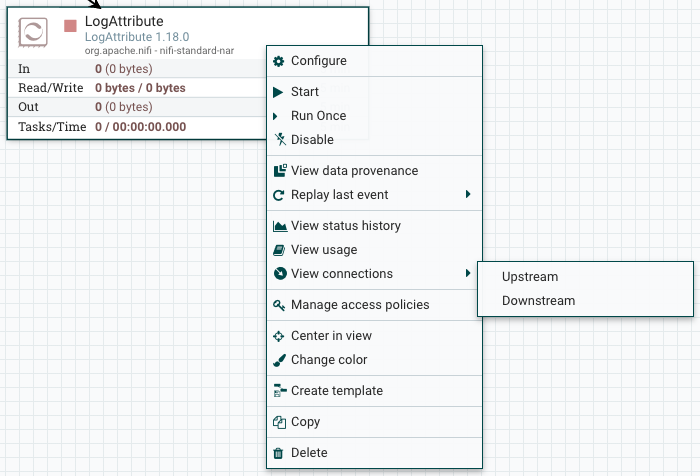Click the Configure gear icon
This screenshot has width=700, height=476.
(279, 61)
